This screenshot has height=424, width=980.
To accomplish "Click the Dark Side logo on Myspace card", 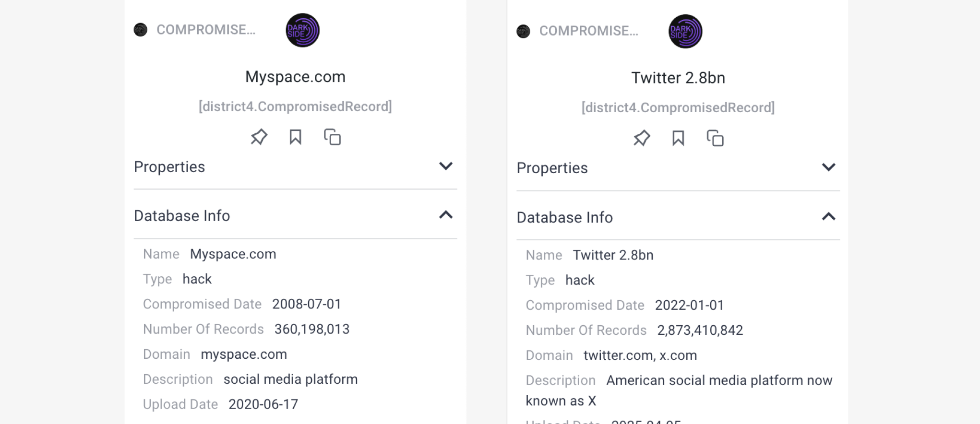I will pos(302,30).
